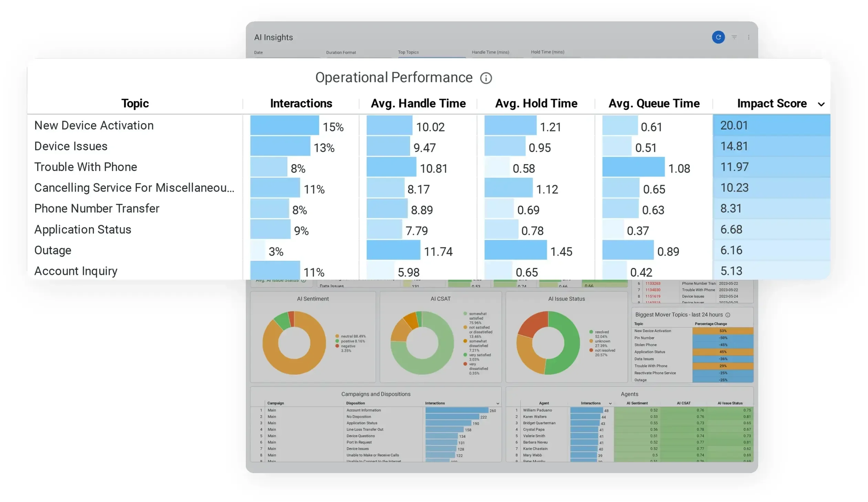Open interaction ID 1134030 link
The height and width of the screenshot is (502, 868).
[653, 290]
